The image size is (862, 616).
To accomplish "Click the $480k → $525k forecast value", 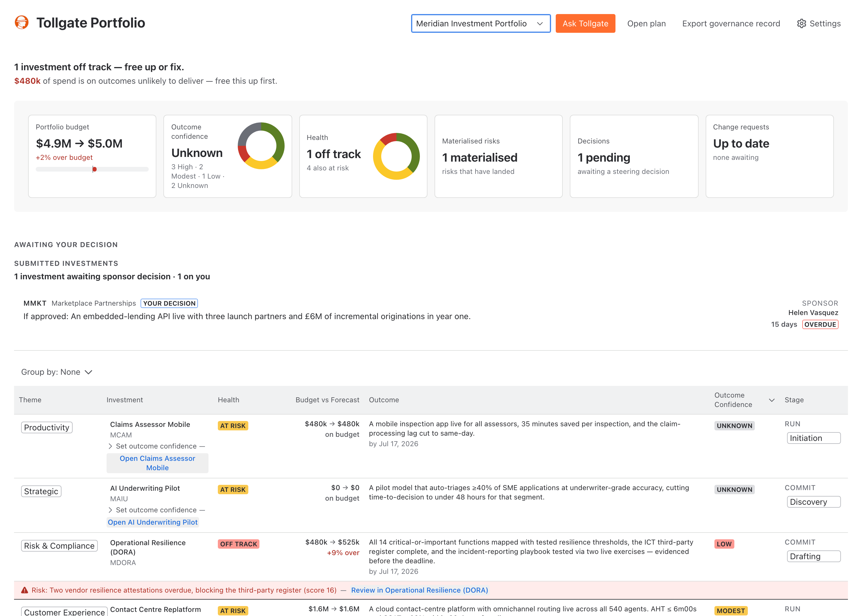I will [332, 543].
